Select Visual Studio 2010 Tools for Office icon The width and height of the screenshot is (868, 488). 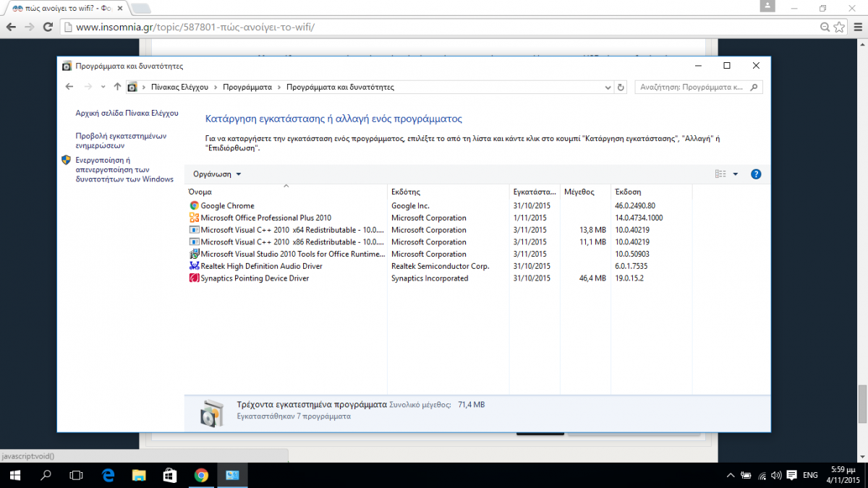[x=194, y=254]
